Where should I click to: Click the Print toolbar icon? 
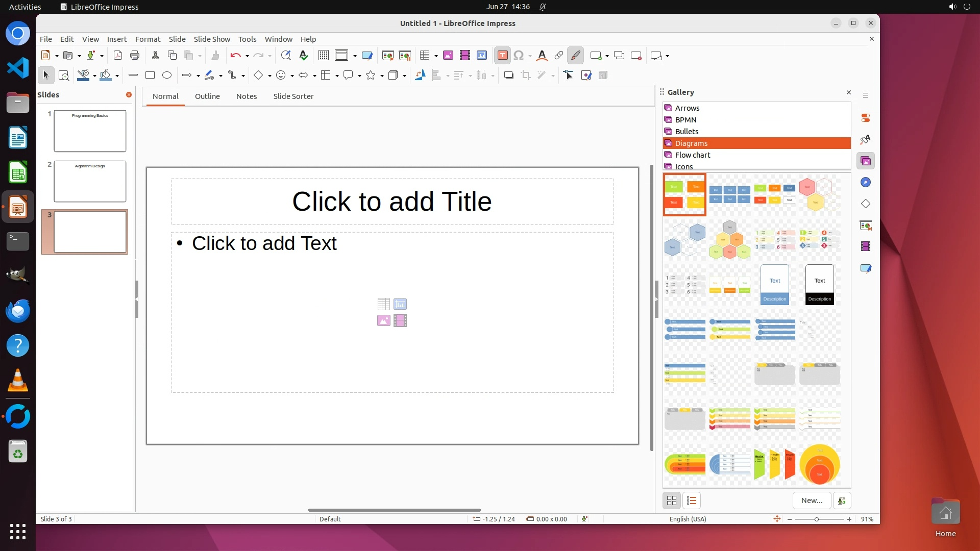point(135,56)
